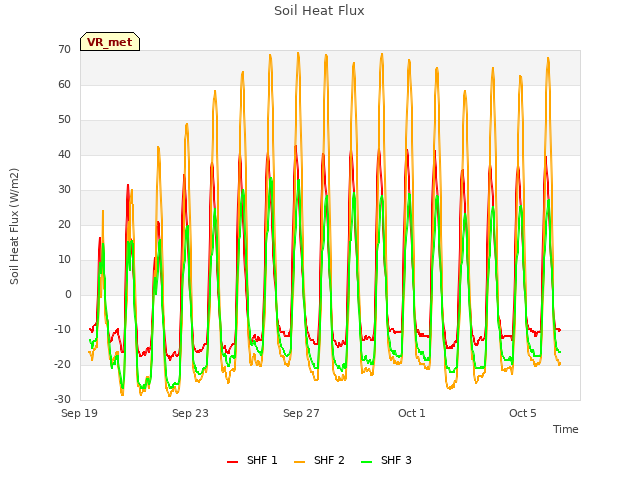The height and width of the screenshot is (480, 640).
Task: Click the Time axis title
Action: 566,429
